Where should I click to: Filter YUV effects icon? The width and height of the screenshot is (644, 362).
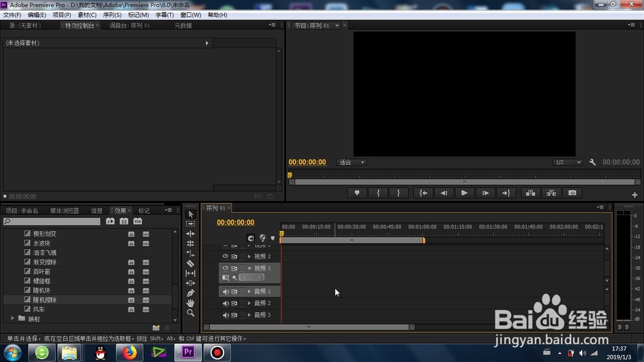click(x=138, y=221)
